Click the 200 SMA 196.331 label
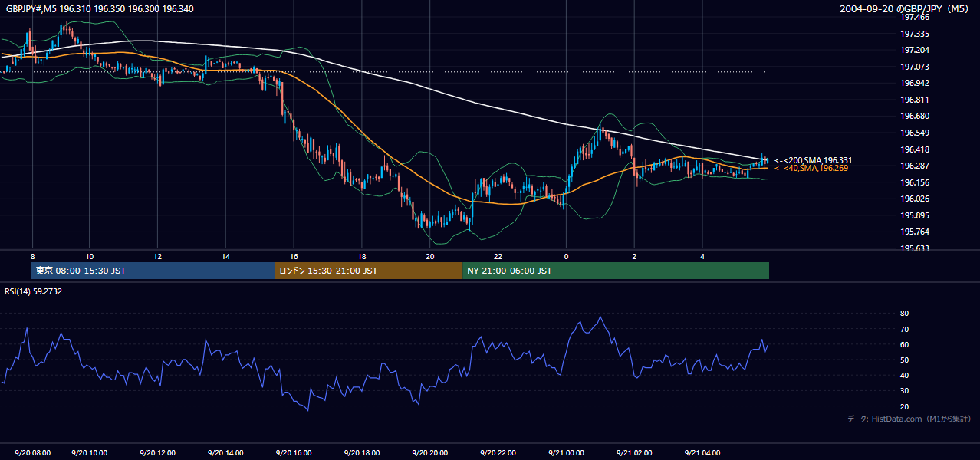The width and height of the screenshot is (980, 460). pos(813,160)
